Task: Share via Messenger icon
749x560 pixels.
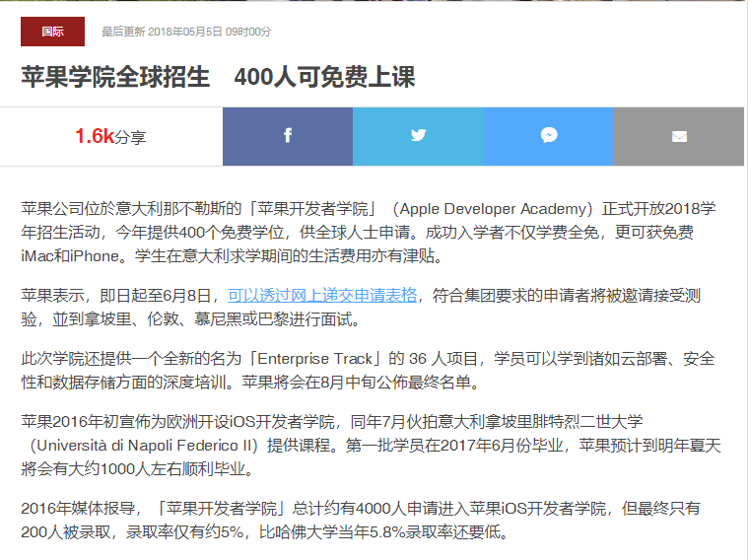Action: pyautogui.click(x=549, y=137)
